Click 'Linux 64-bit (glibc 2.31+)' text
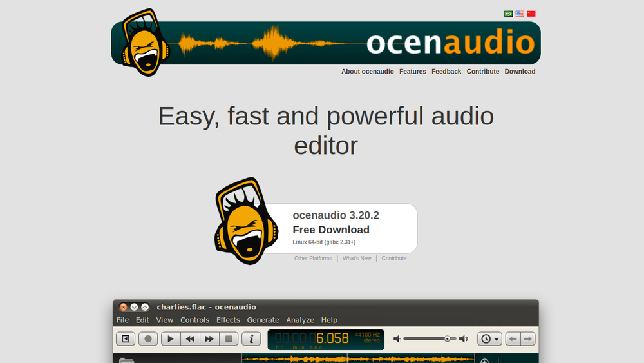This screenshot has height=363, width=644. 324,242
